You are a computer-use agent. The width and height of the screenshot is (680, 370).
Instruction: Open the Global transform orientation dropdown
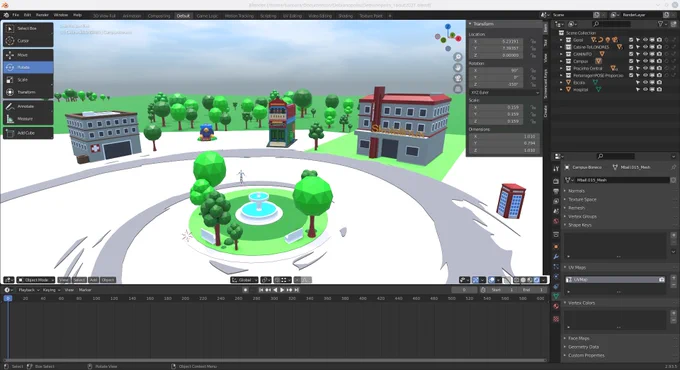(245, 280)
